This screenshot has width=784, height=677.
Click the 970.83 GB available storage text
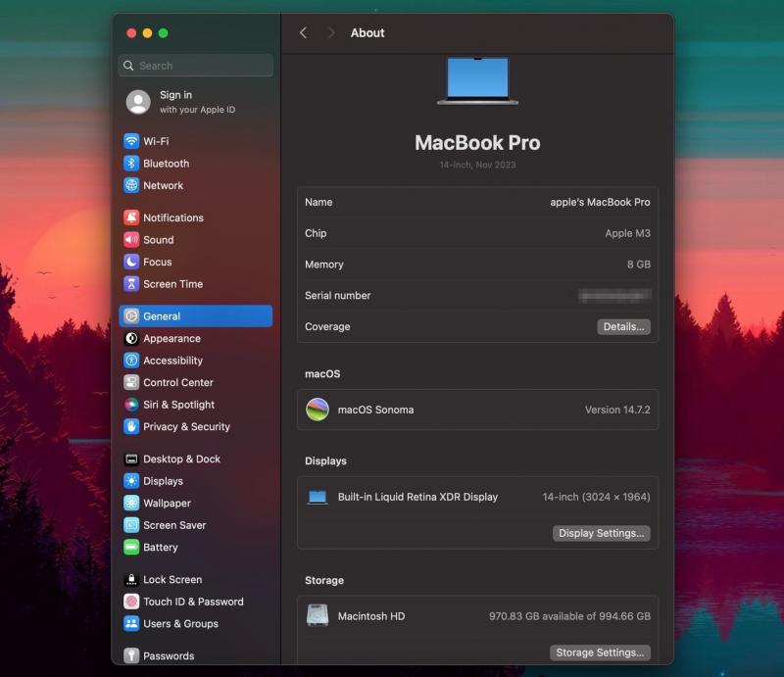tap(569, 616)
